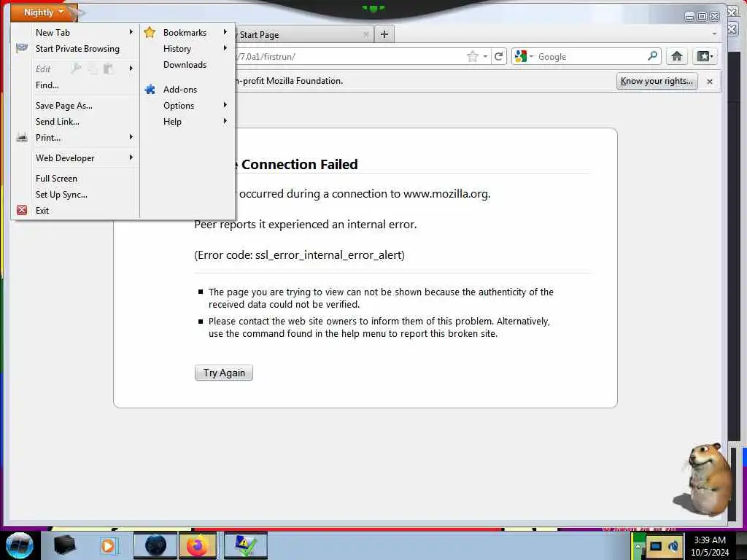Choose Set Up Sync... option
The height and width of the screenshot is (560, 747).
click(x=61, y=194)
